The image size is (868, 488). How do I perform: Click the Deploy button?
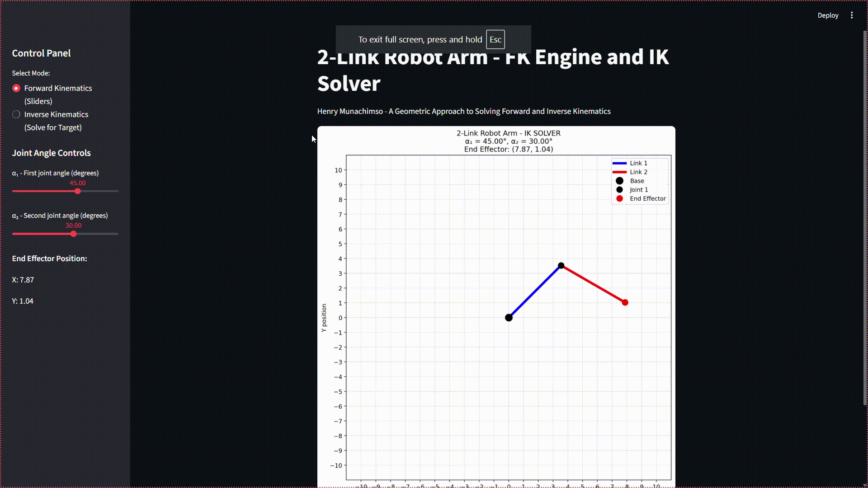(828, 15)
